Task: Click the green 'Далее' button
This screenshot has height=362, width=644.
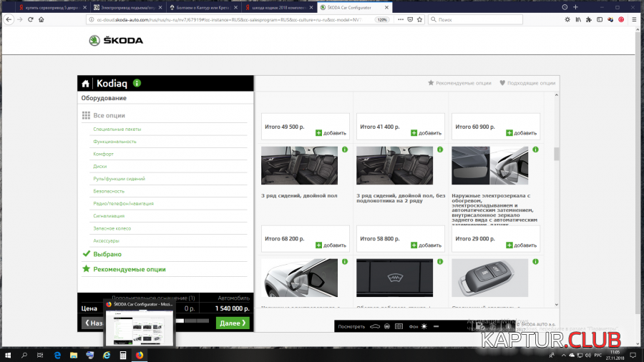Action: 233,323
